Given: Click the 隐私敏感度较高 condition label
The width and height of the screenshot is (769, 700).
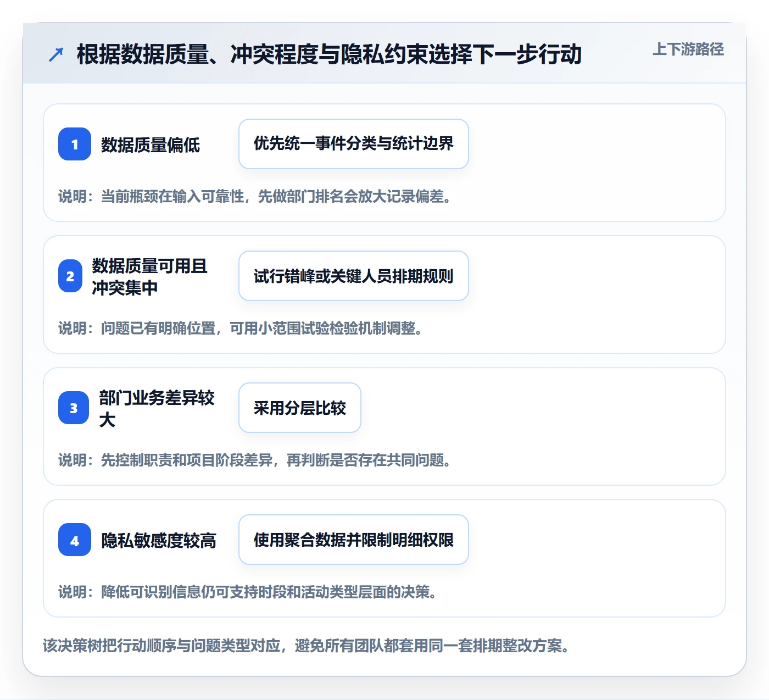Looking at the screenshot, I should point(159,541).
